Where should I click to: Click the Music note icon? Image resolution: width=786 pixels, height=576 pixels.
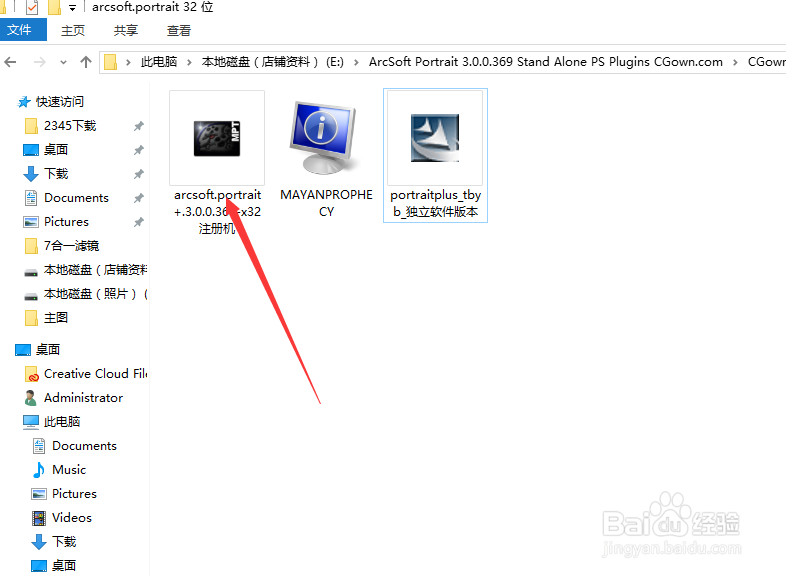(39, 470)
